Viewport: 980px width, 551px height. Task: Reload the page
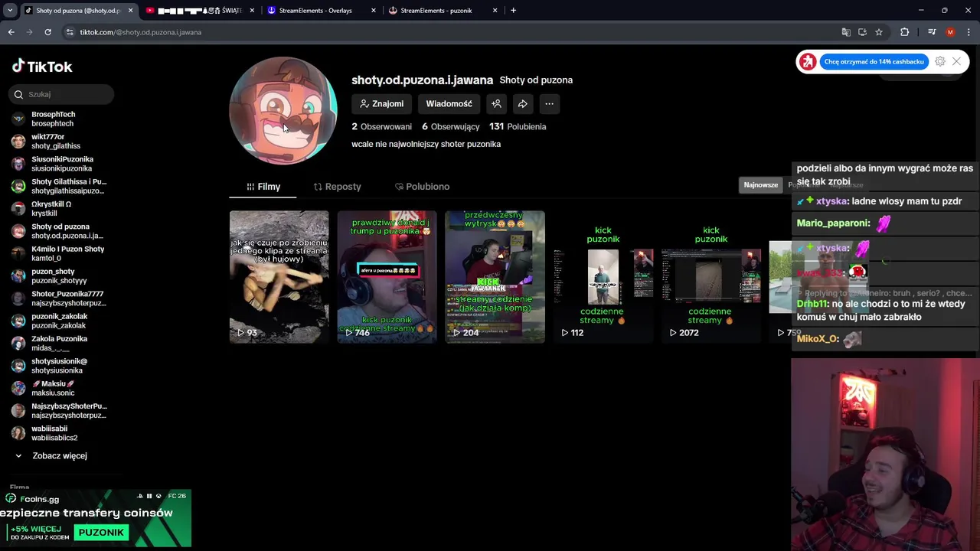(x=47, y=32)
